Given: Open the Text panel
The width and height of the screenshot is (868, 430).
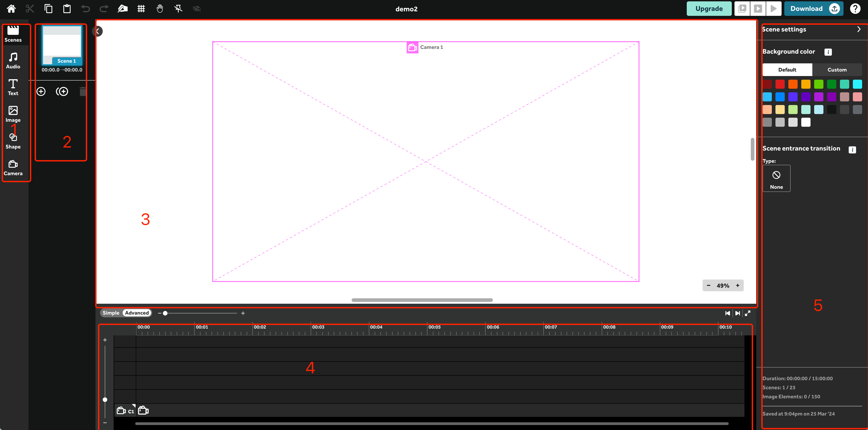Looking at the screenshot, I should [13, 88].
